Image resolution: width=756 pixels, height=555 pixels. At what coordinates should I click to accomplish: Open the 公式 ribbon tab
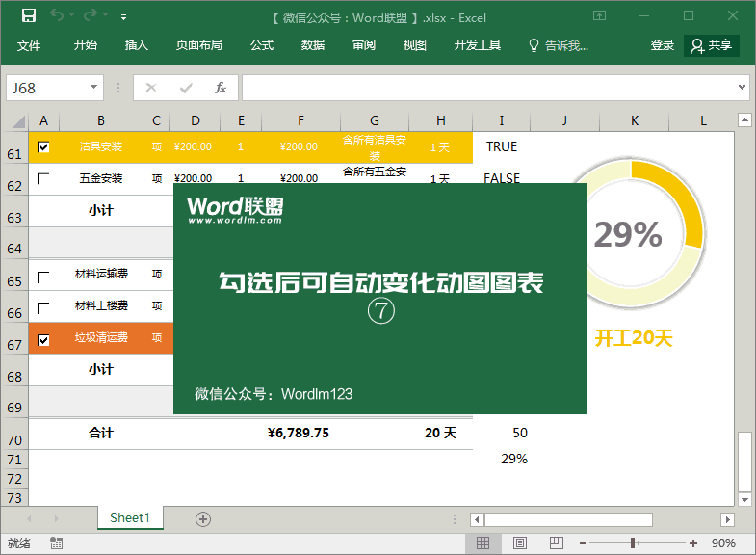pos(262,45)
